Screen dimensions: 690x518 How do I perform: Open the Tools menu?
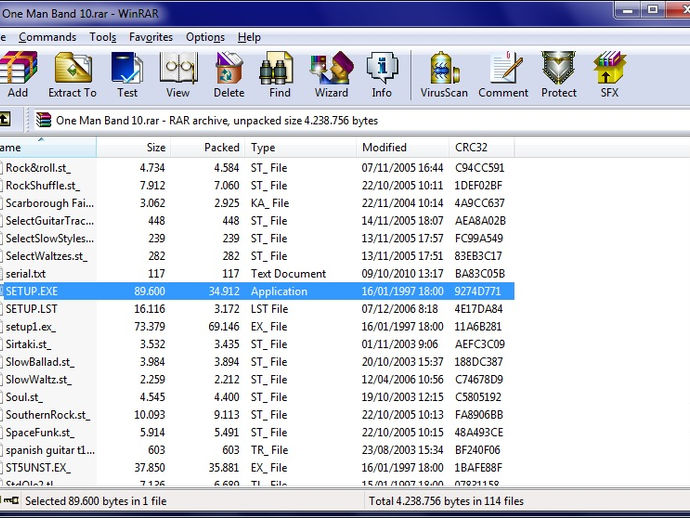pyautogui.click(x=103, y=37)
